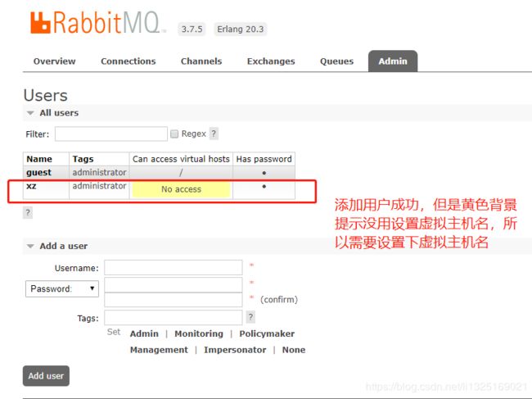Set tag to Monitoring
This screenshot has height=399, width=532.
199,333
